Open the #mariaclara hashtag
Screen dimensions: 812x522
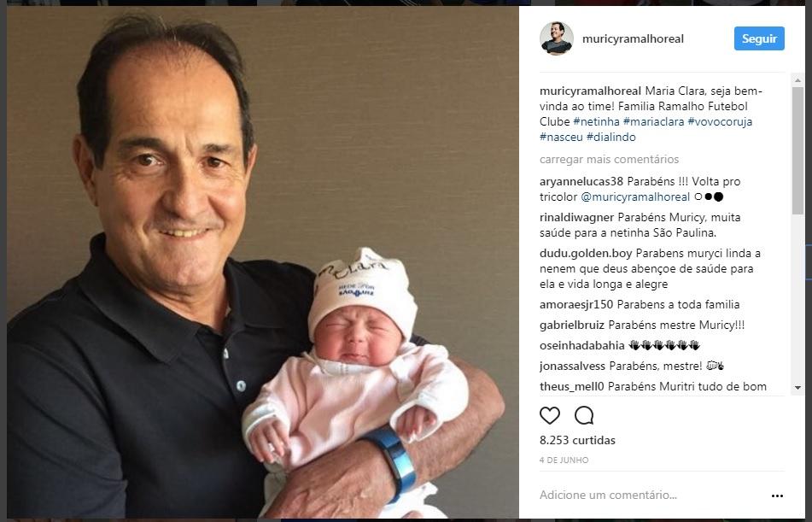653,121
